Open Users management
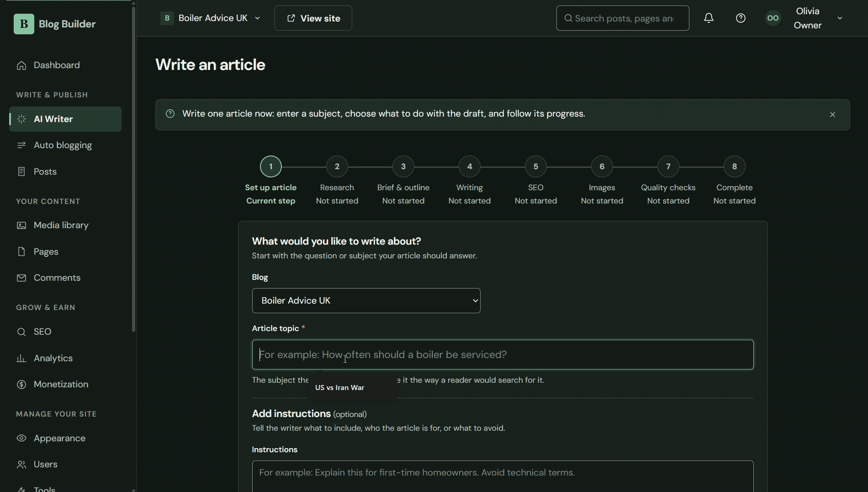The width and height of the screenshot is (868, 492). pyautogui.click(x=65, y=465)
